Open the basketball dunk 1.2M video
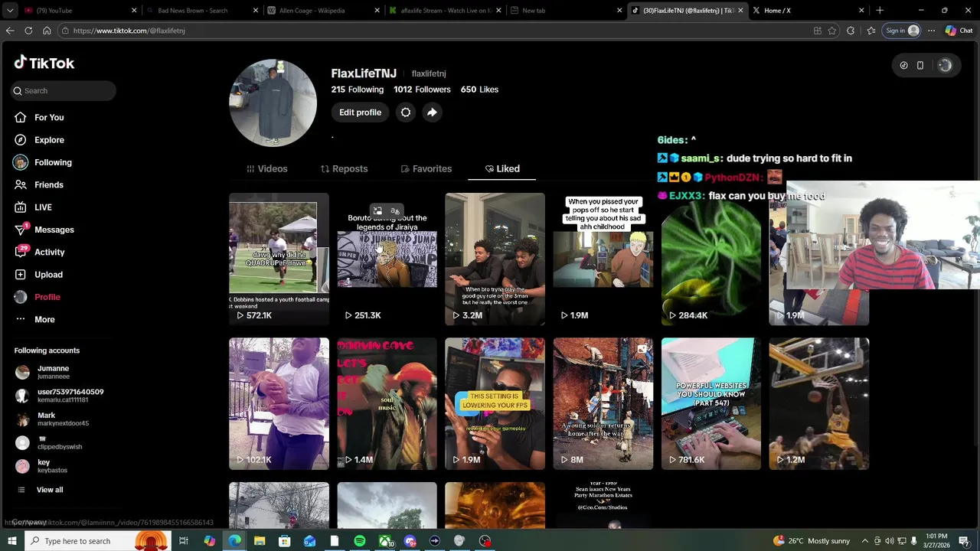The height and width of the screenshot is (551, 980). tap(819, 403)
